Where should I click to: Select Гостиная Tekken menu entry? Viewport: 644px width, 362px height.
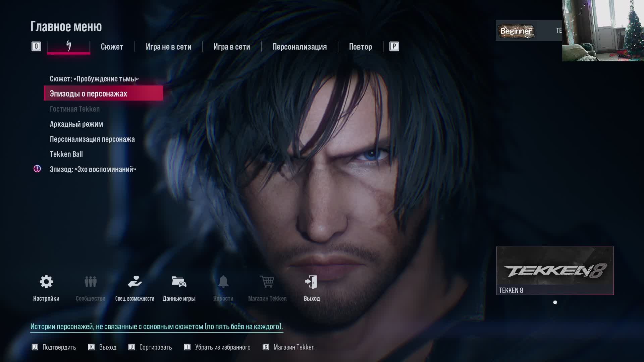coord(75,109)
